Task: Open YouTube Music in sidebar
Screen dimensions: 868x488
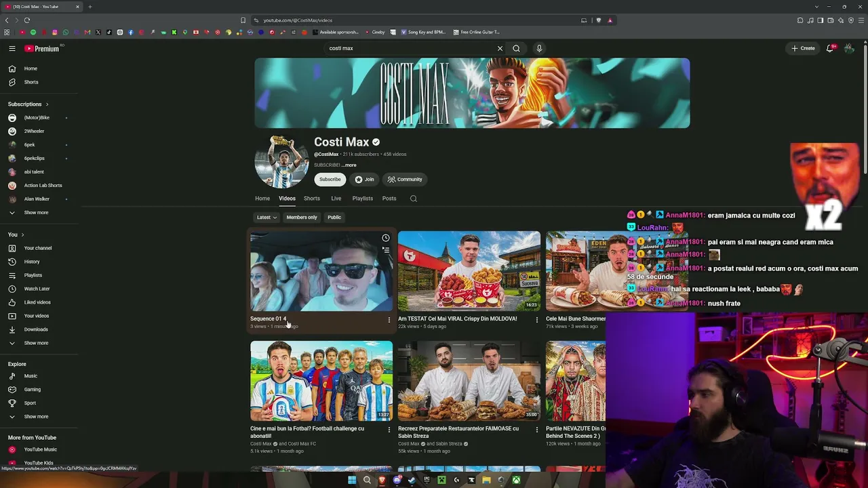Action: (x=41, y=449)
